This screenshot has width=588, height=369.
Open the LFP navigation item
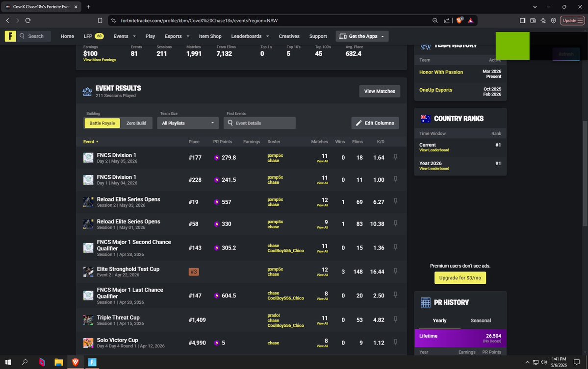click(93, 36)
